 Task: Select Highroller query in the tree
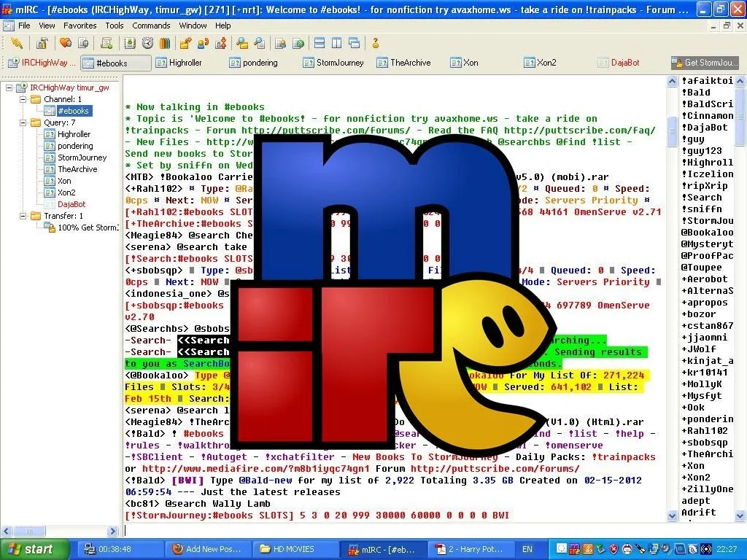(74, 134)
